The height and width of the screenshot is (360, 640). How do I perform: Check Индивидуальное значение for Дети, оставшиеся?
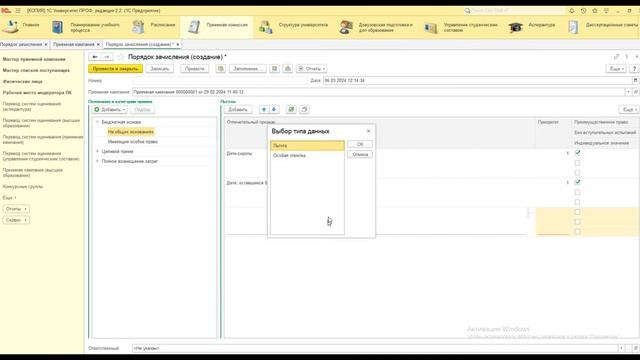578,202
